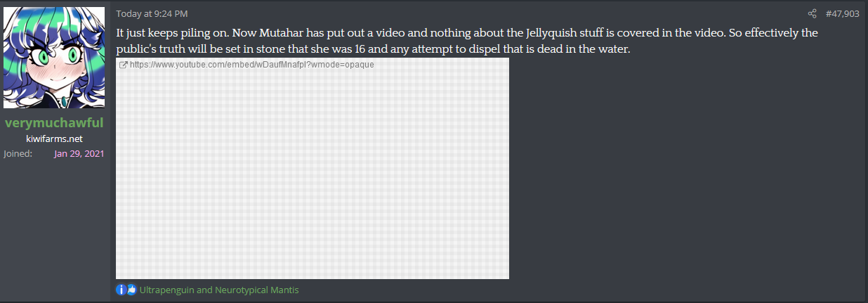
Task: Click the external-link icon before YouTube URL
Action: pyautogui.click(x=124, y=65)
